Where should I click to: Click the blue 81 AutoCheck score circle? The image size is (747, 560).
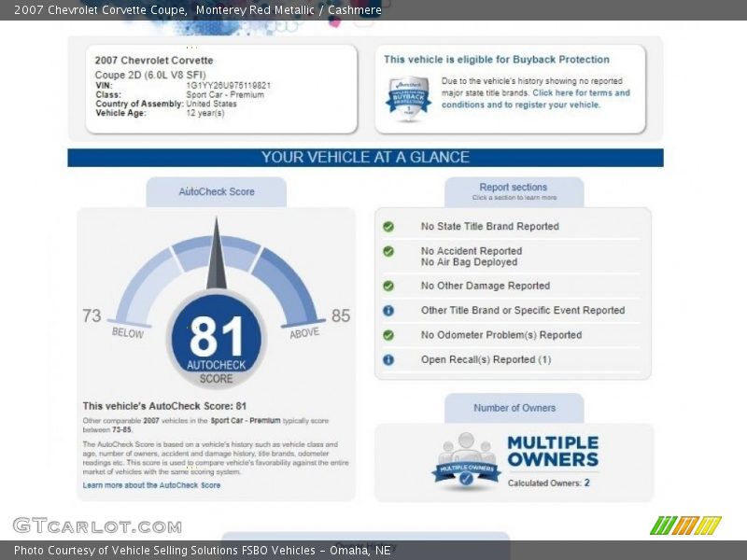[216, 338]
